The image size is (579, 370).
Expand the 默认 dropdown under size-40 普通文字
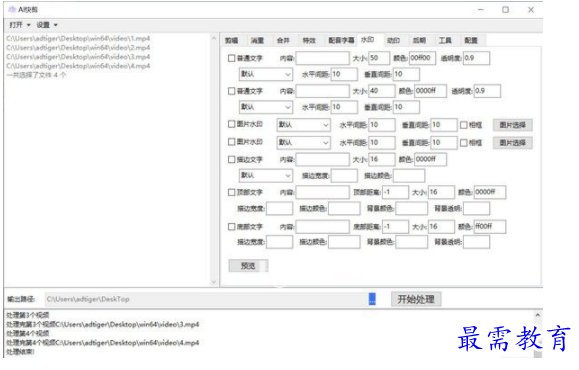266,107
